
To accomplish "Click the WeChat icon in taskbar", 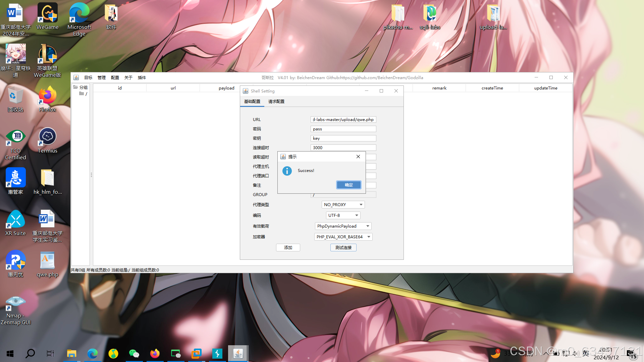I will pyautogui.click(x=134, y=353).
